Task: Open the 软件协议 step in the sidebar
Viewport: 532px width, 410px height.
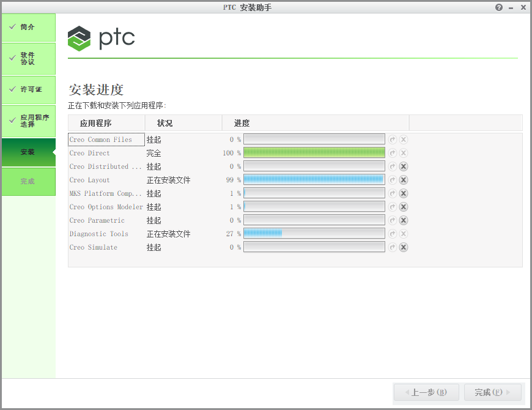Action: tap(29, 58)
